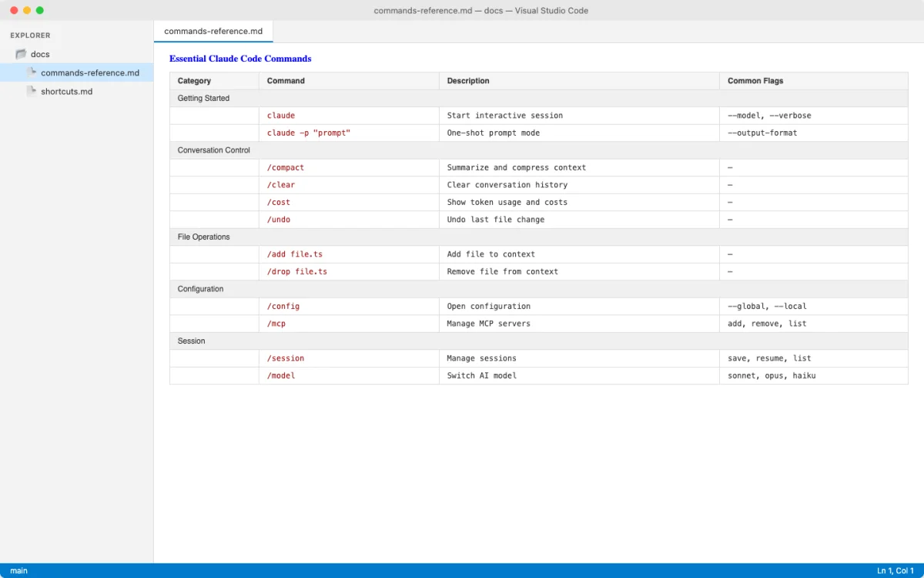Click Undo last file change description
The height and width of the screenshot is (578, 924).
579,220
